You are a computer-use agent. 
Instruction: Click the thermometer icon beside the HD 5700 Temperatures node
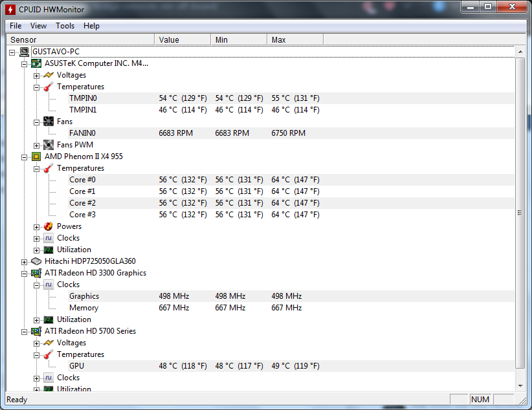pos(49,354)
